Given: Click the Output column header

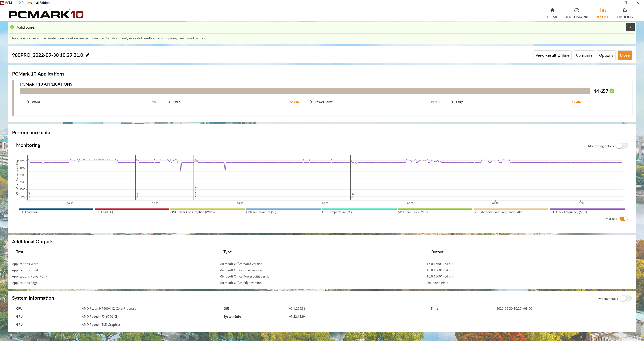Looking at the screenshot, I should click(437, 252).
